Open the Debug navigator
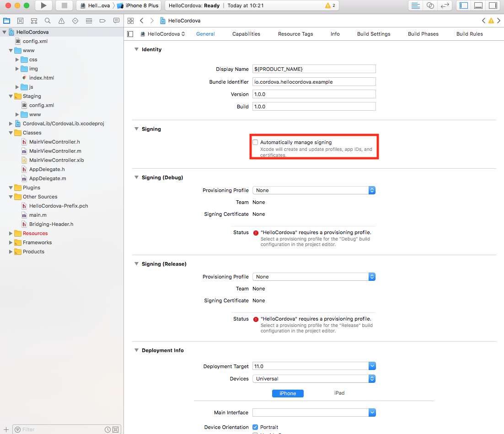Screen dimensions: 504x434 (89, 21)
